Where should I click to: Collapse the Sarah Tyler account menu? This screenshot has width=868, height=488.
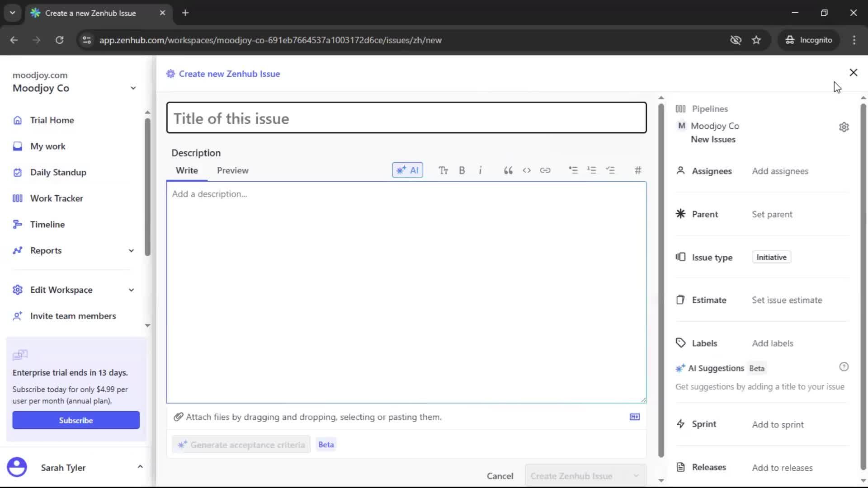140,466
